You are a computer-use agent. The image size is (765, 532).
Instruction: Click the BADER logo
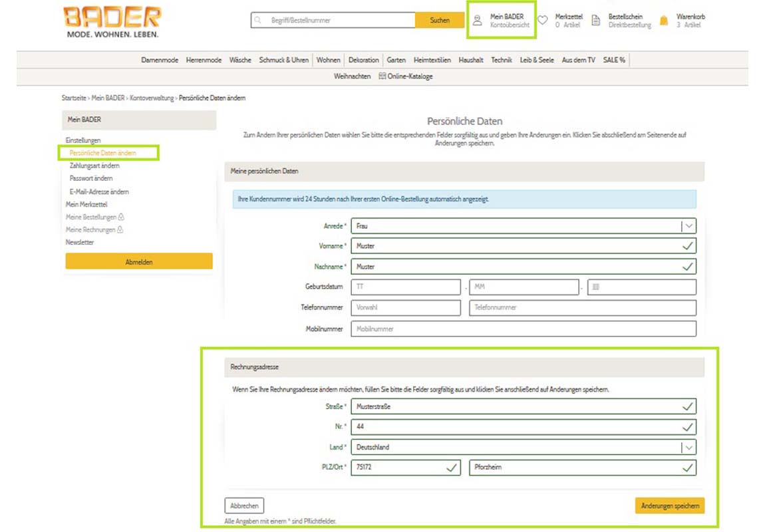[112, 22]
